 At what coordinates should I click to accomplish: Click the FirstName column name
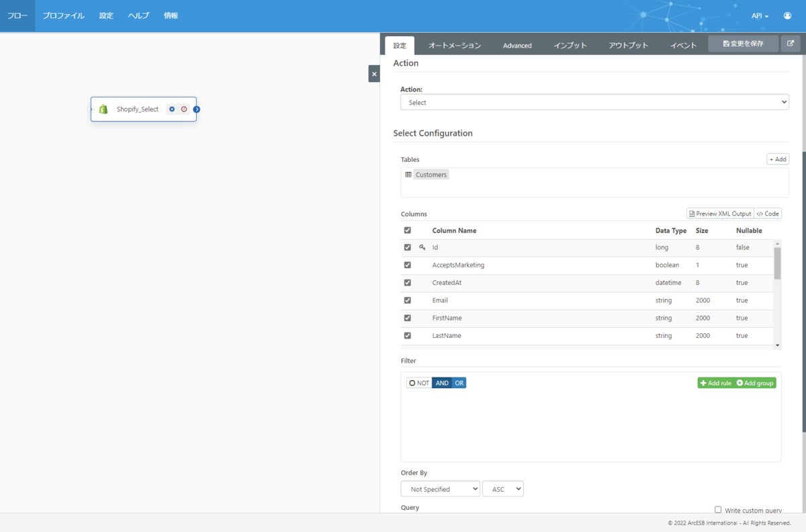pyautogui.click(x=447, y=318)
